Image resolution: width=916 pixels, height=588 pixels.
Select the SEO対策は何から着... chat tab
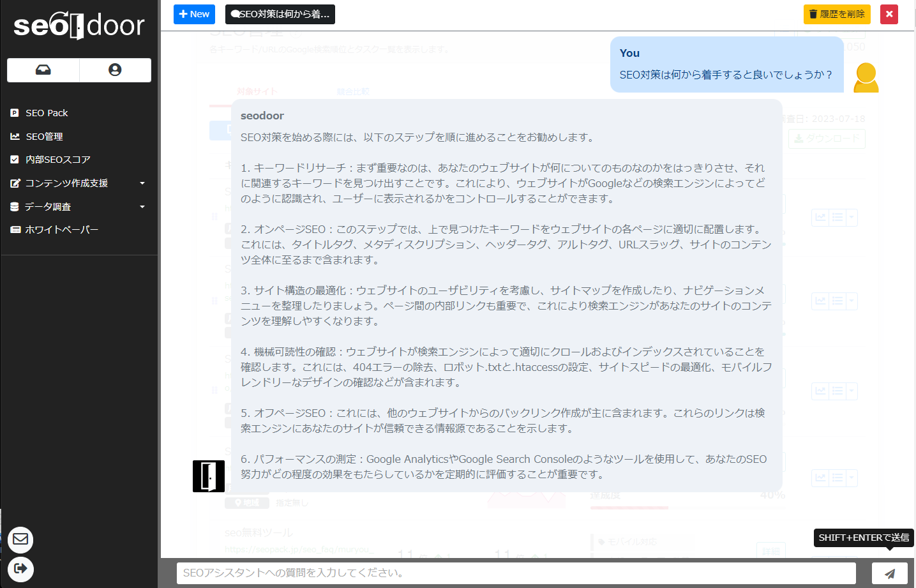pos(280,14)
